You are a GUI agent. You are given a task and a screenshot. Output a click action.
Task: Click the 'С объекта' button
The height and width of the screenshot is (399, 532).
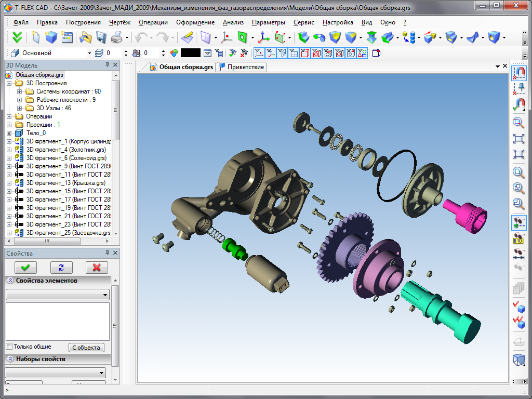pos(86,348)
